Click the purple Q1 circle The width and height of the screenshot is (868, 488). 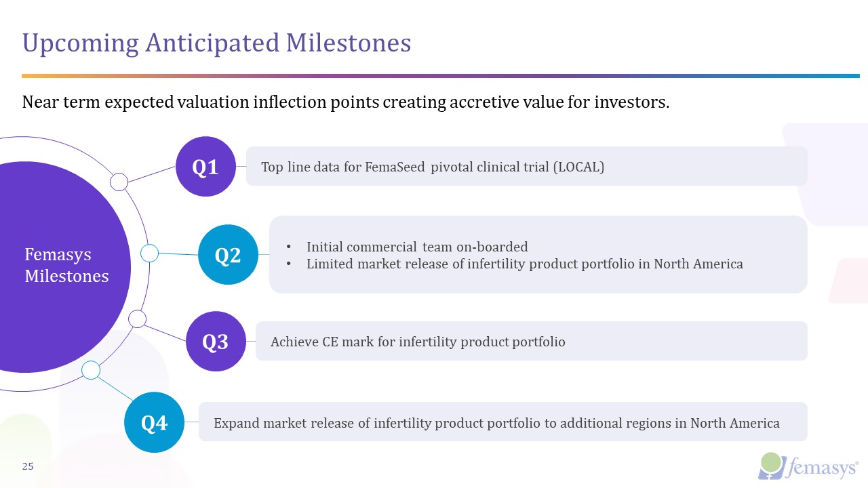[x=205, y=167]
